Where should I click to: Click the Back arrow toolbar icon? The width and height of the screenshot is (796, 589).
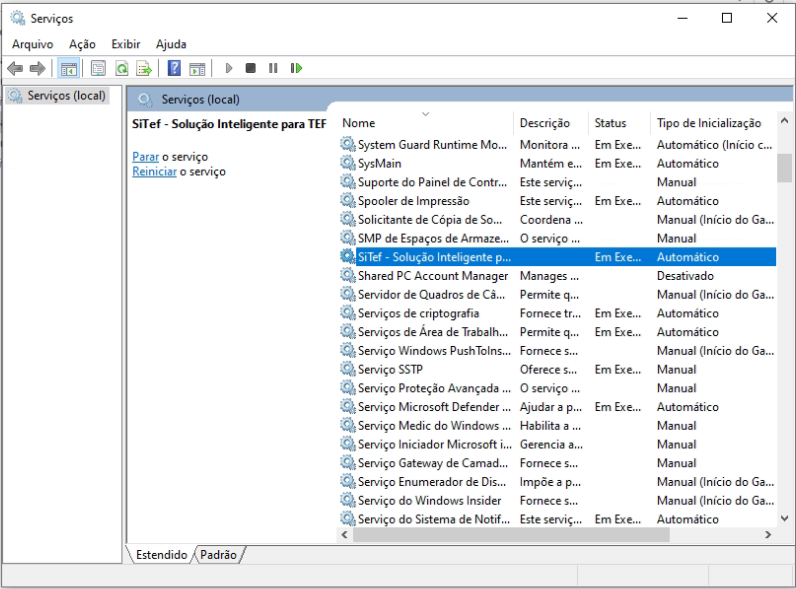(x=15, y=68)
